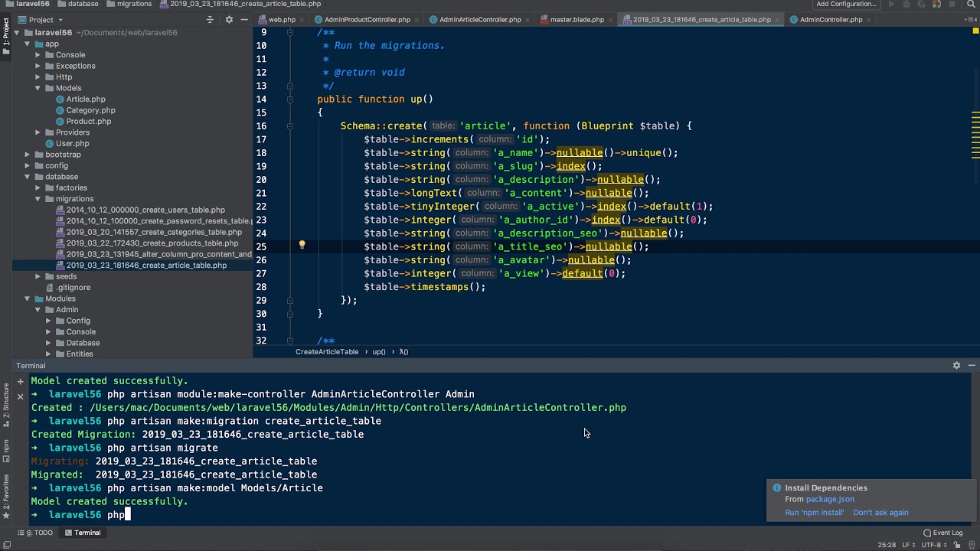Image resolution: width=980 pixels, height=551 pixels.
Task: Close the AdminProductController.php tab
Action: point(419,20)
